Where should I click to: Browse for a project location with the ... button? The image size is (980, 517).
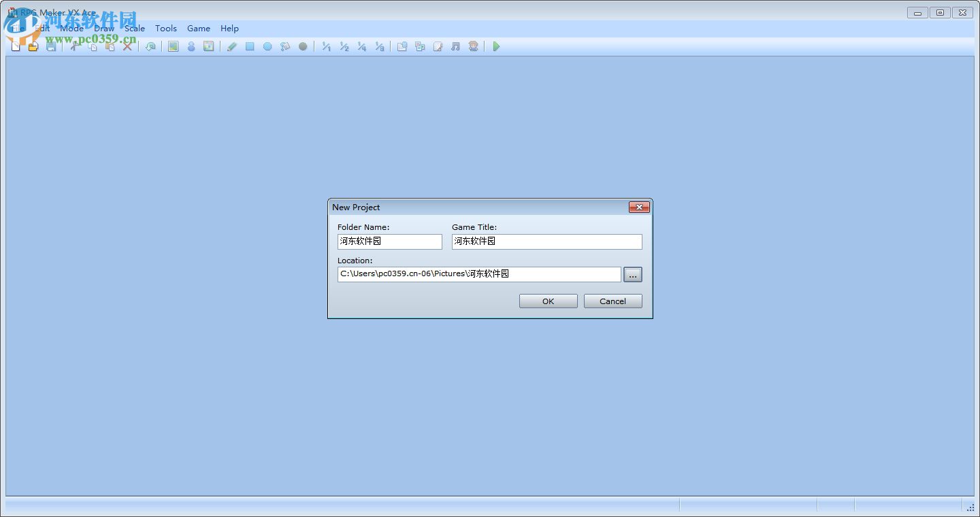[x=632, y=274]
